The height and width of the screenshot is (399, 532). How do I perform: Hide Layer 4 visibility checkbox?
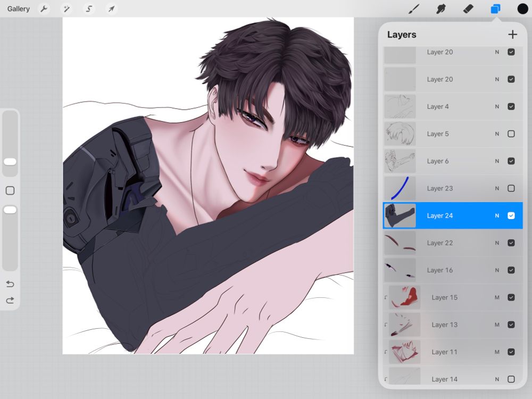pos(511,106)
